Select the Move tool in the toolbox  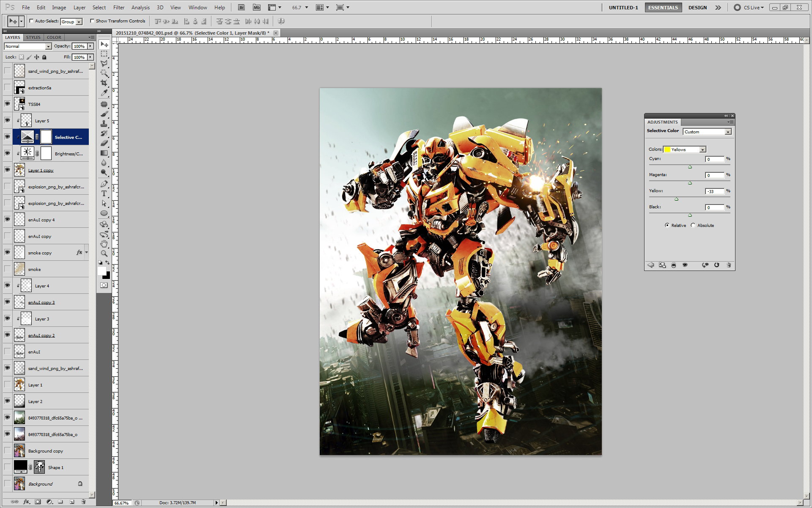pos(104,44)
